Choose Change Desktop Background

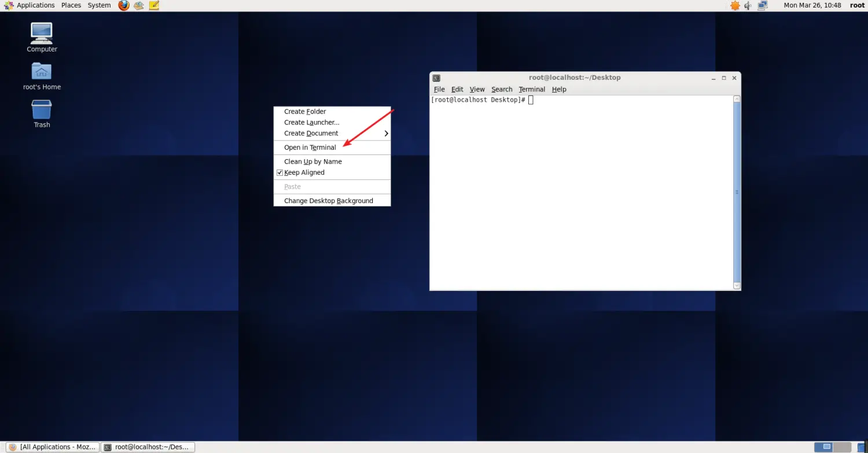332,201
